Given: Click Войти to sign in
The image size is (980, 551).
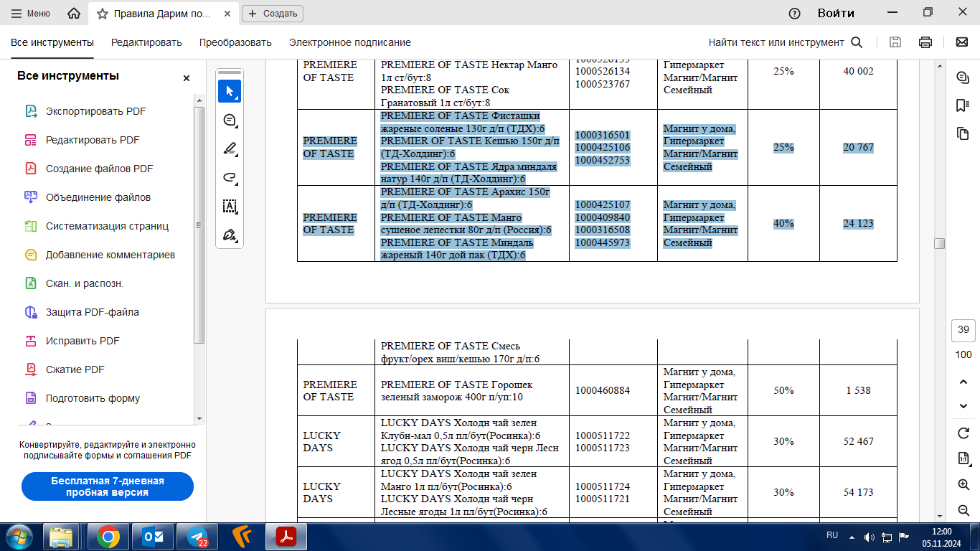Looking at the screenshot, I should [x=836, y=14].
